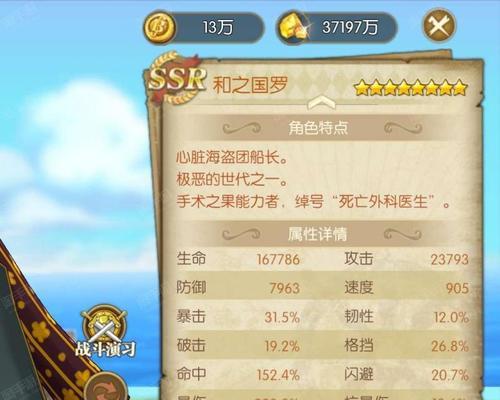Click the 速度 905 stat entry
The image size is (500, 400).
click(x=407, y=288)
